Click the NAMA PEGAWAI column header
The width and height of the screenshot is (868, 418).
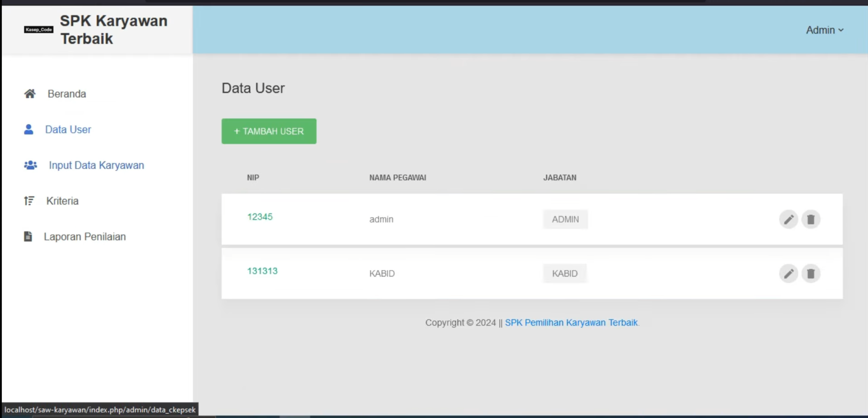[x=398, y=178]
